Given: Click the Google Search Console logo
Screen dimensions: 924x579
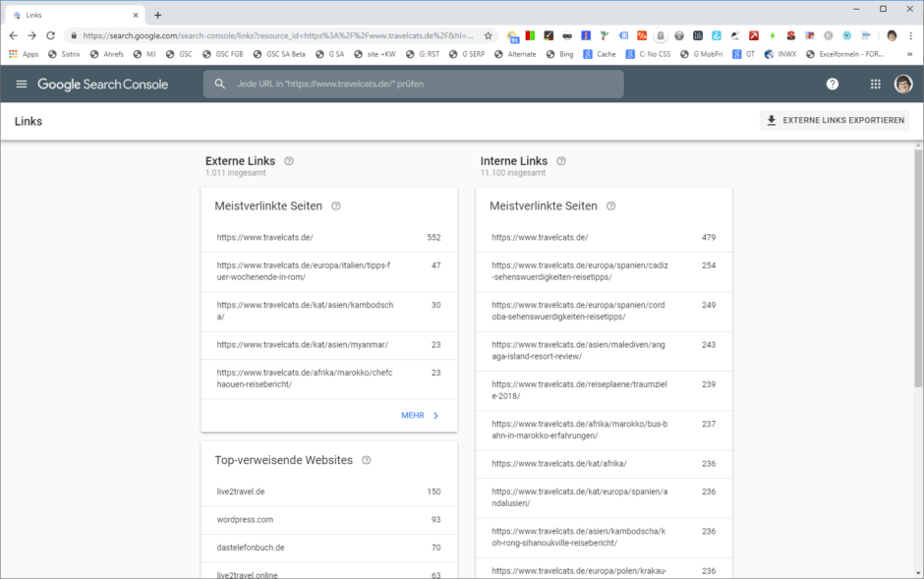Looking at the screenshot, I should (x=102, y=85).
